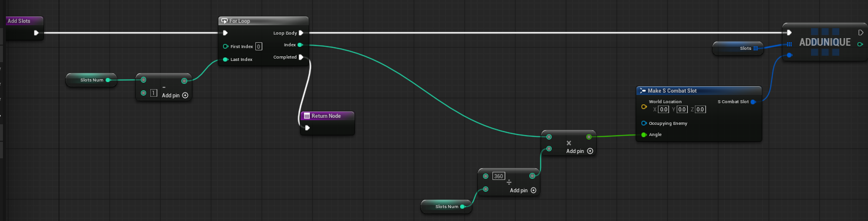
Task: Click the top-left Slots Num output pin
Action: click(108, 80)
